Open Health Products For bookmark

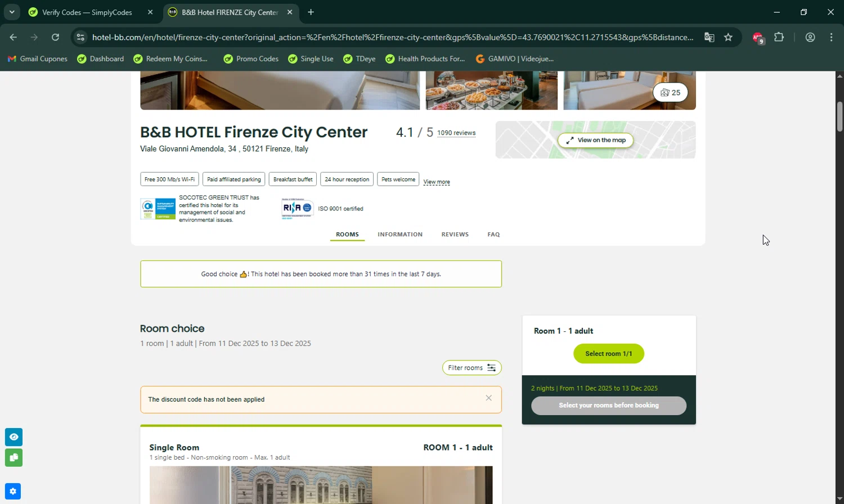point(425,58)
